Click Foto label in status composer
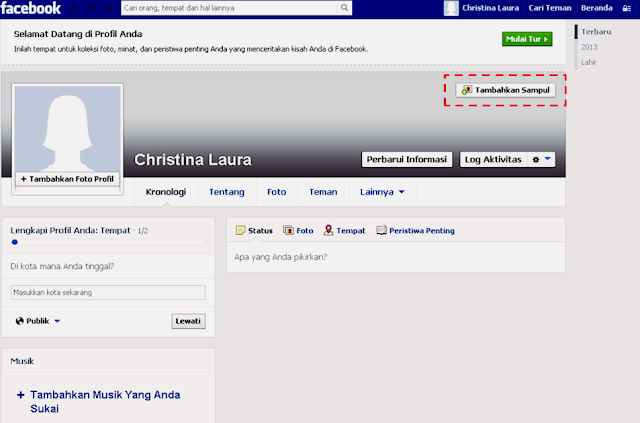Image resolution: width=640 pixels, height=423 pixels. [x=304, y=231]
